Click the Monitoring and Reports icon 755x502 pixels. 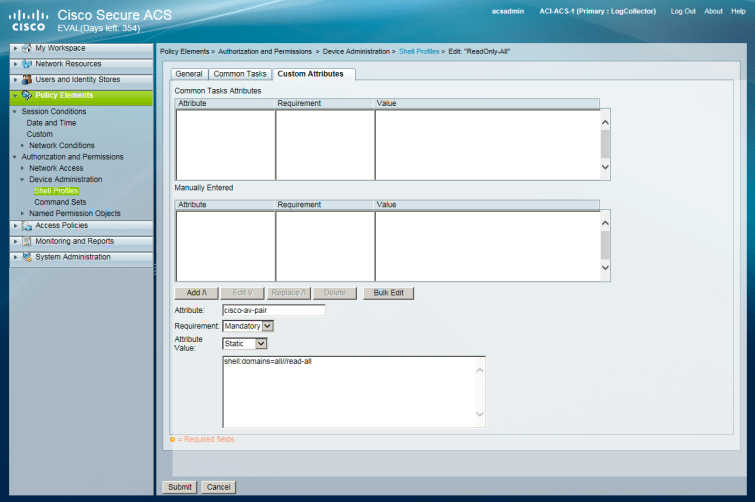pos(26,241)
